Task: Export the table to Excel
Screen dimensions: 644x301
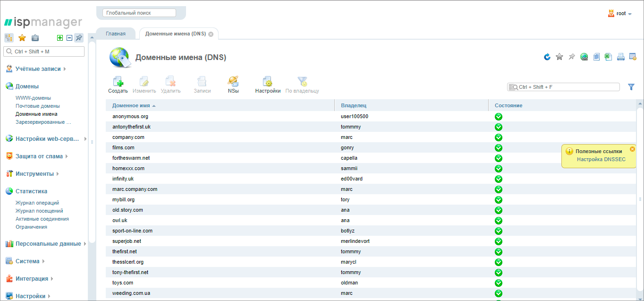Action: (x=609, y=57)
